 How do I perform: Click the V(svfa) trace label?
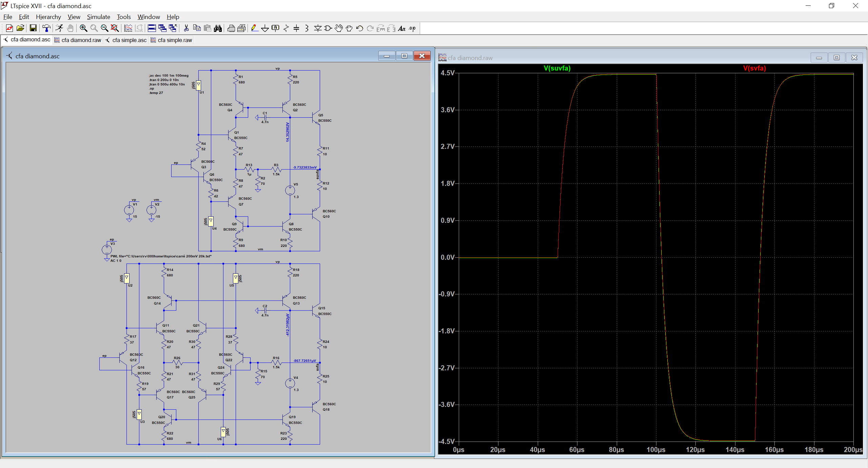click(x=754, y=68)
